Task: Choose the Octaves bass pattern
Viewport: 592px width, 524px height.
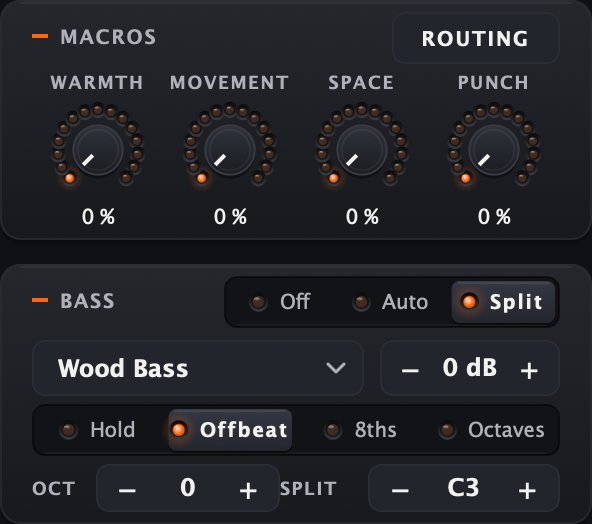Action: tap(492, 430)
